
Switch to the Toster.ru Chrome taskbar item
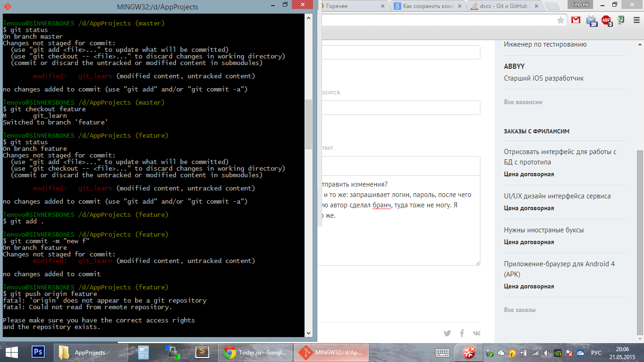pyautogui.click(x=256, y=353)
